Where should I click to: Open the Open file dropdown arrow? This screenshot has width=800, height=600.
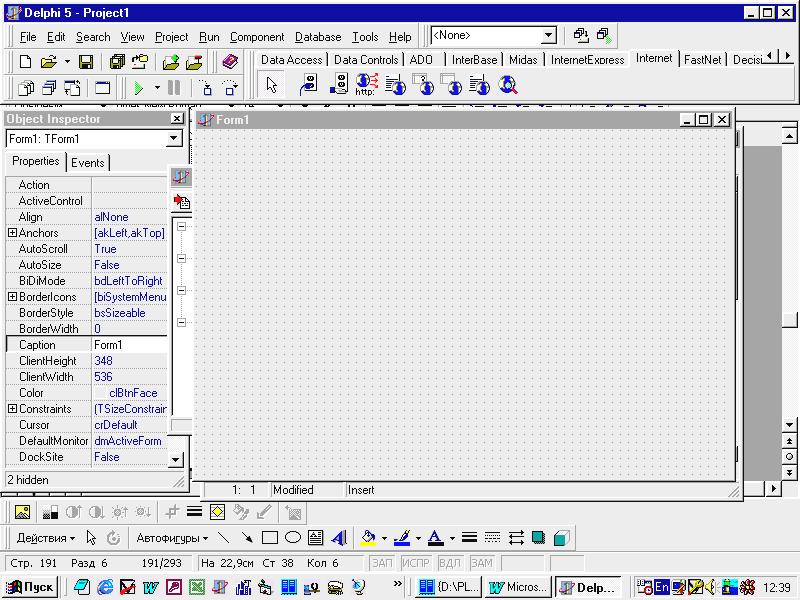click(x=67, y=62)
